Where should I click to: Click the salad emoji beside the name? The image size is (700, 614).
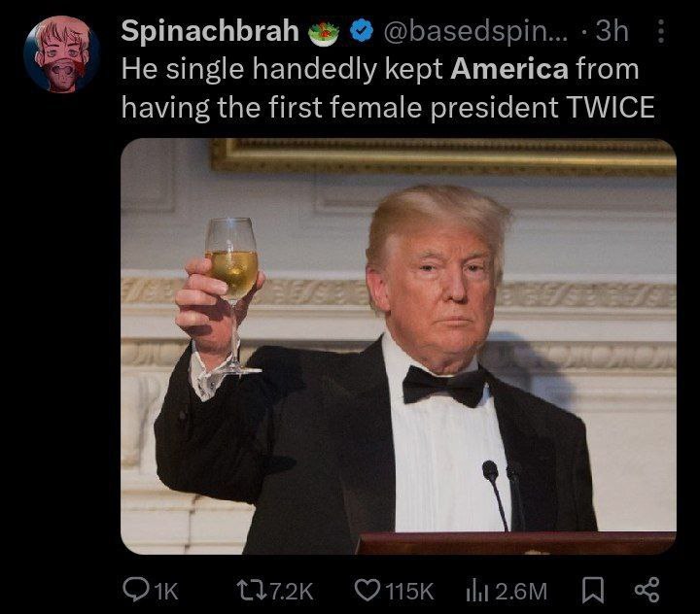coord(324,33)
